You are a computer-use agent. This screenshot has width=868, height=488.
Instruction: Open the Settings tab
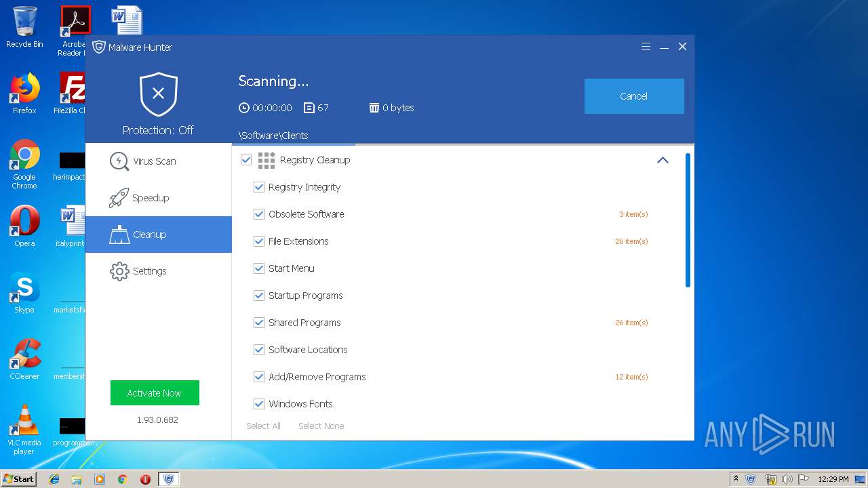click(x=159, y=271)
